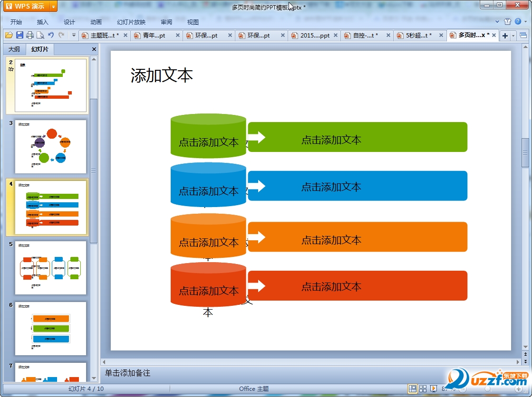Open the 设计 menu tab
Image resolution: width=532 pixels, height=397 pixels.
coord(69,22)
